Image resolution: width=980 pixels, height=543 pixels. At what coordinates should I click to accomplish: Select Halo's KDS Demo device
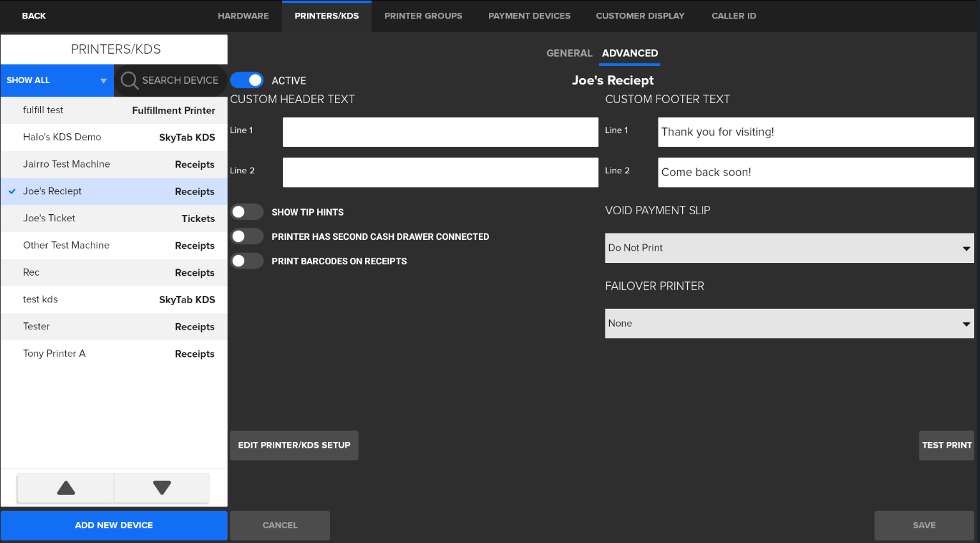pyautogui.click(x=114, y=138)
